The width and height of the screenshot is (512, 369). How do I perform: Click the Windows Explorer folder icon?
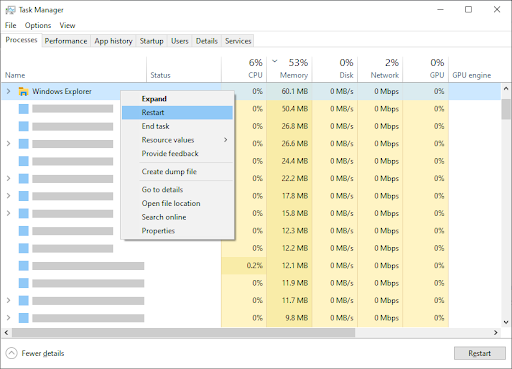23,91
